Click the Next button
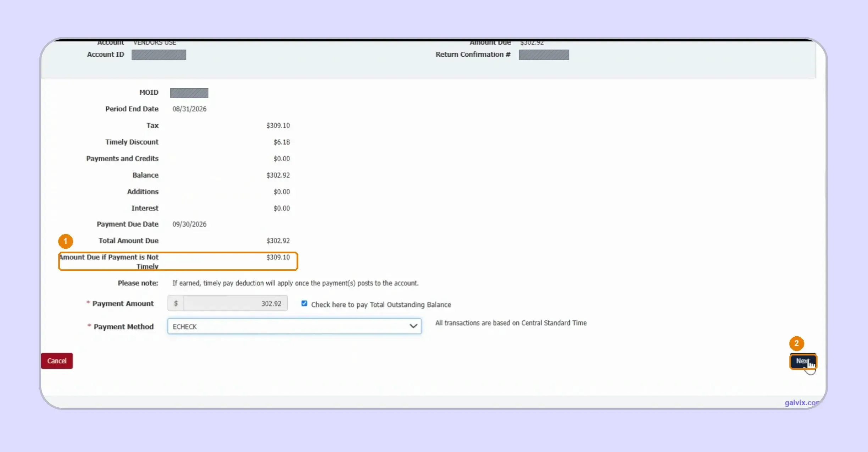The width and height of the screenshot is (868, 452). tap(803, 361)
